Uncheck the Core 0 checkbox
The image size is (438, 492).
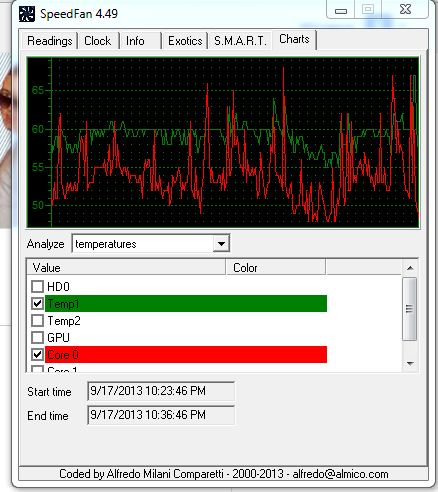[37, 355]
